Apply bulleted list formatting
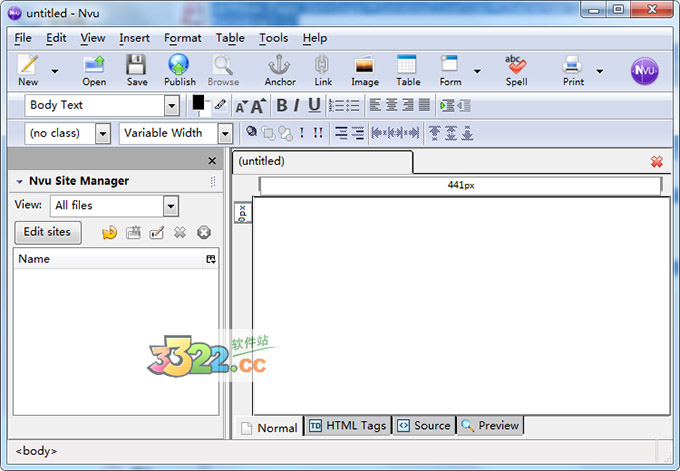 [352, 105]
